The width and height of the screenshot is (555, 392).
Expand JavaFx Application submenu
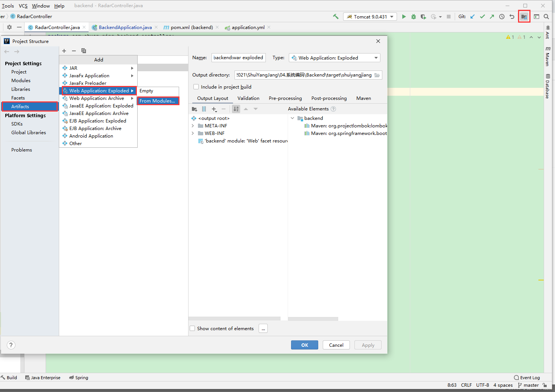point(132,76)
